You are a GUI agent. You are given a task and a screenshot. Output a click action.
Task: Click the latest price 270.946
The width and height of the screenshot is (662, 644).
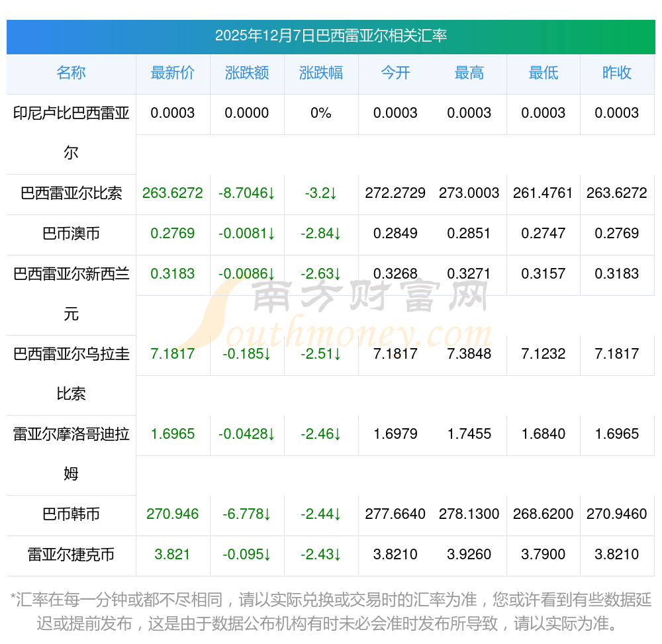[x=173, y=514]
